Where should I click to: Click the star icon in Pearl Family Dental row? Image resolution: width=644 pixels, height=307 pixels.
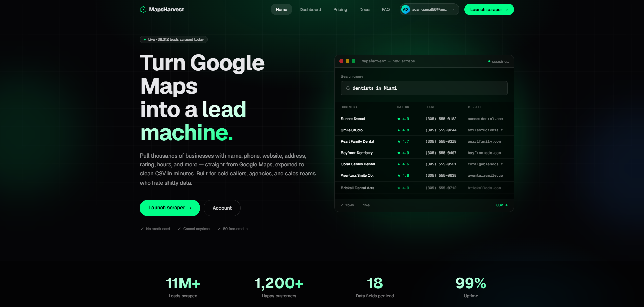pos(399,141)
